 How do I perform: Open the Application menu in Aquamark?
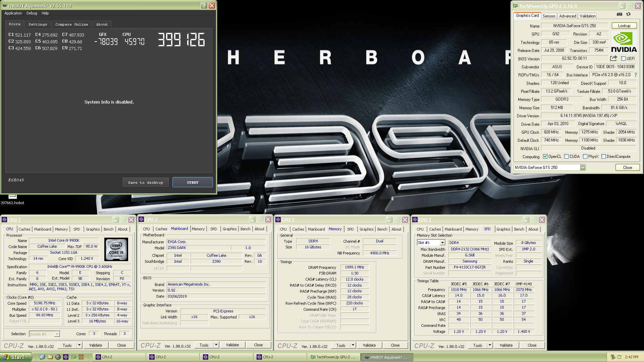pos(13,13)
